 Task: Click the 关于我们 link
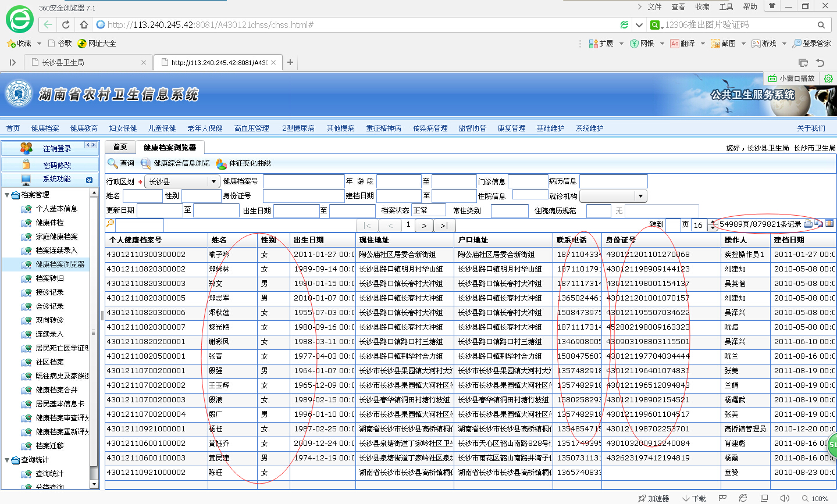(811, 128)
